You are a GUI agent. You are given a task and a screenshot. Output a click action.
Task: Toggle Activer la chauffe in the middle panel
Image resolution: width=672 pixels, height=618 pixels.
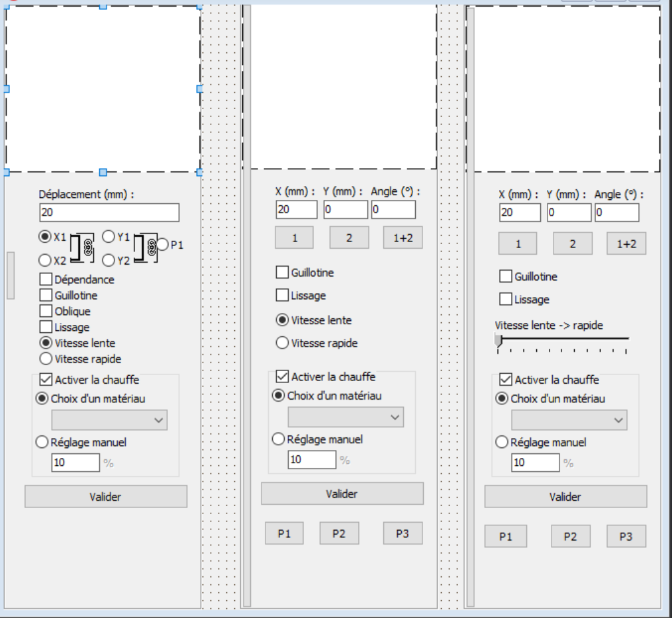pos(283,377)
